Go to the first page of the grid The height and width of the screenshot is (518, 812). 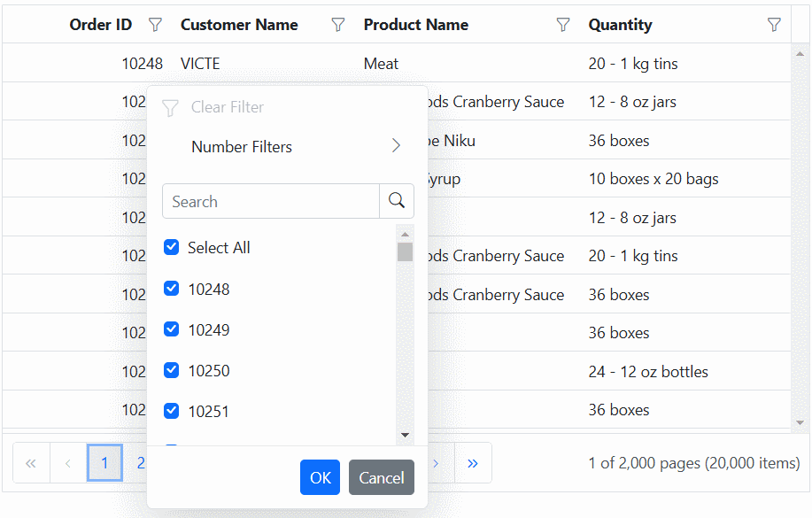point(31,463)
